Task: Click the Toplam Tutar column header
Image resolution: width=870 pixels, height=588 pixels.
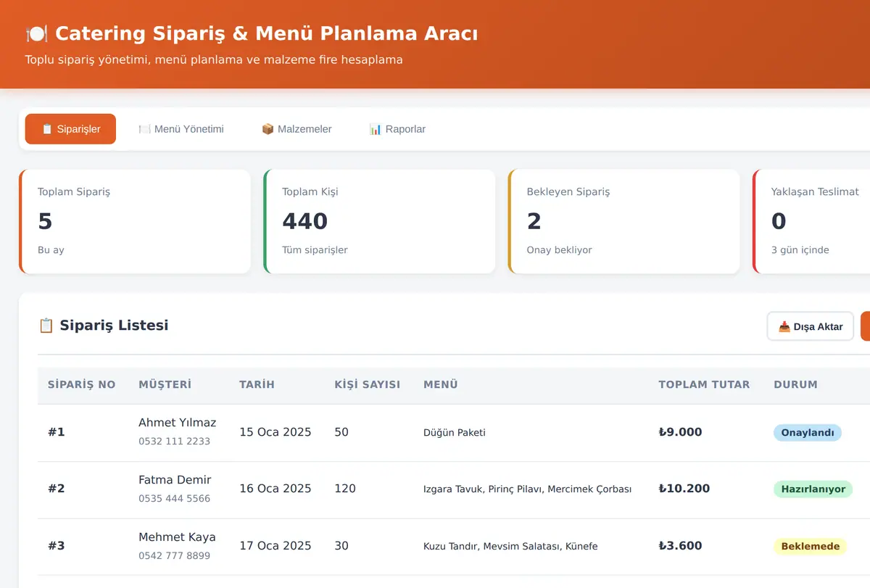Action: [x=704, y=384]
